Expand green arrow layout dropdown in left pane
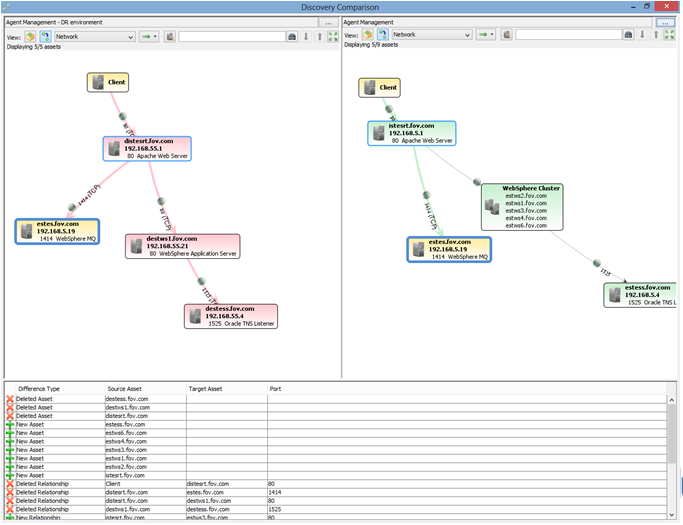Image resolution: width=683 pixels, height=525 pixels. (x=148, y=36)
